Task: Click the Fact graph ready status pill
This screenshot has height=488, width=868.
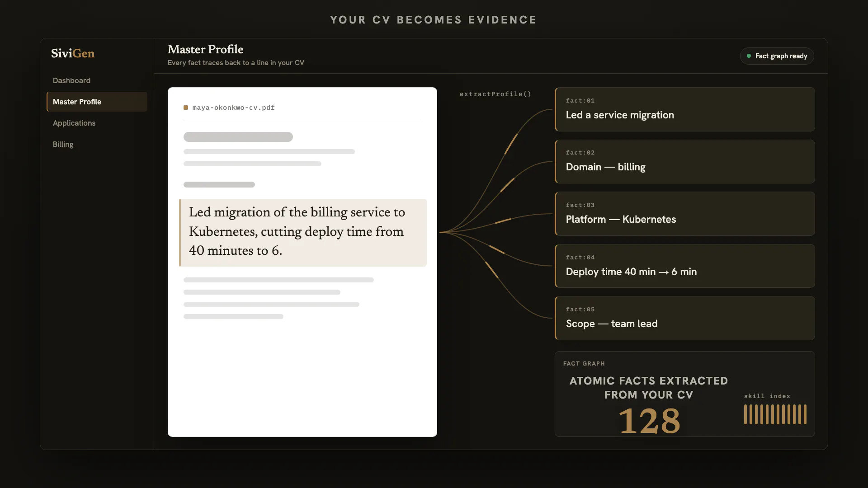Action: click(x=777, y=56)
